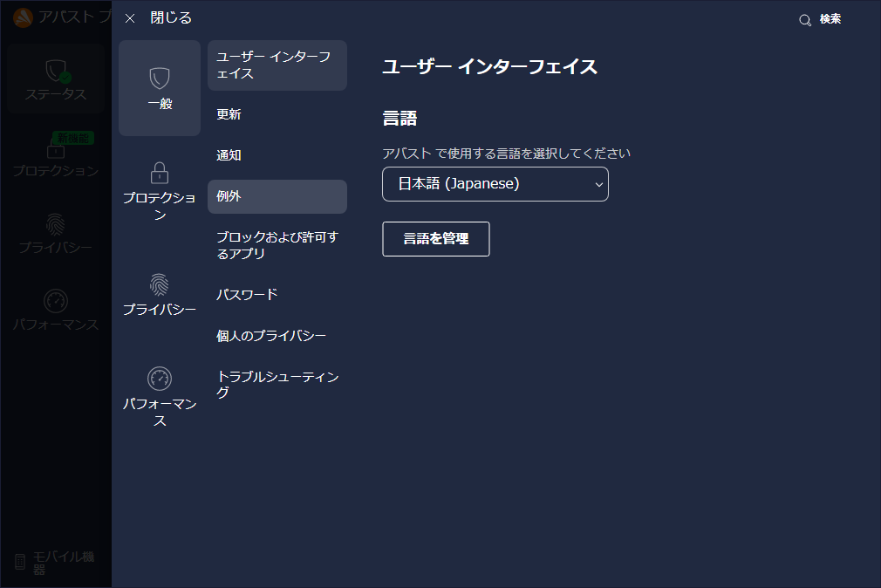Viewport: 881px width, 588px height.
Task: Open ブロックおよび許可するアプリ settings
Action: tap(277, 245)
